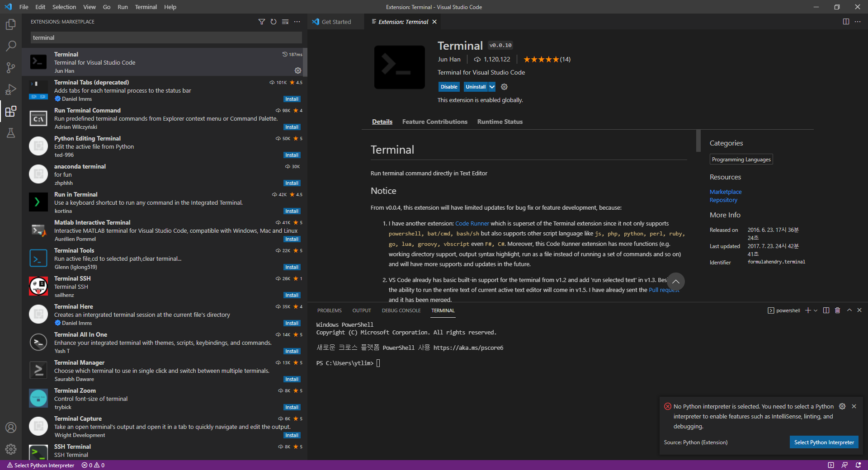Click Select Python Interpreter button in notification
The width and height of the screenshot is (868, 470).
[x=824, y=442]
